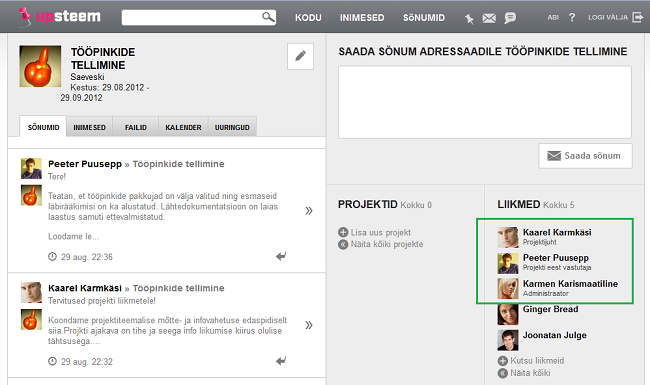Open the pin notifications icon
The height and width of the screenshot is (385, 650).
click(469, 18)
